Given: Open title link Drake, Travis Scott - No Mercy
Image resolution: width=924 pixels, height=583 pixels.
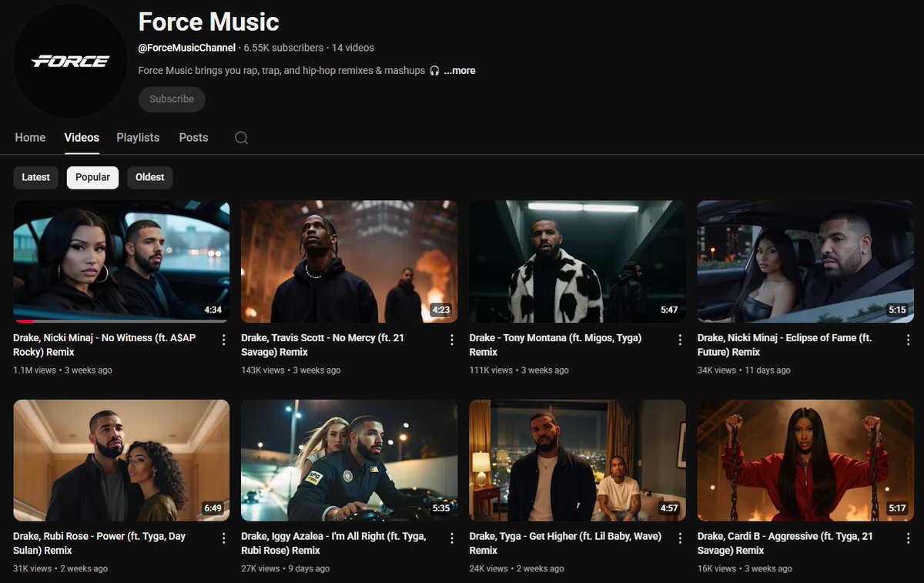Looking at the screenshot, I should (323, 345).
